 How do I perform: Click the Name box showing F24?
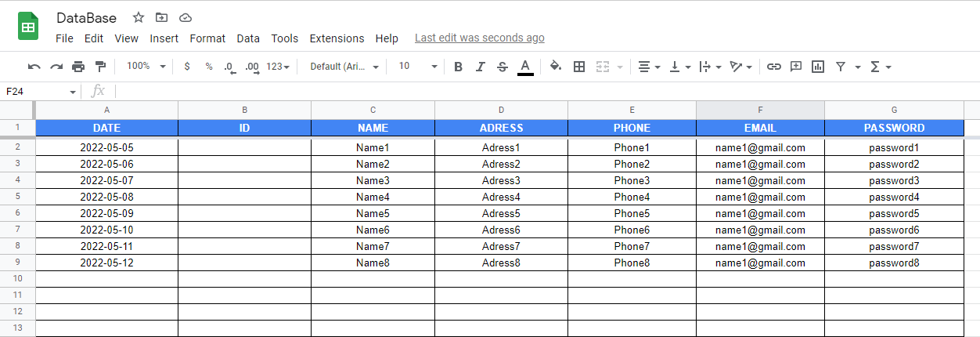point(39,92)
